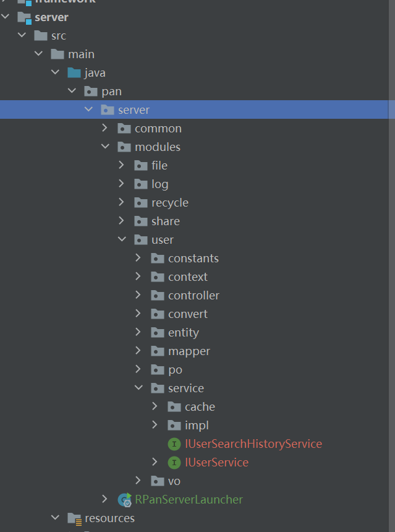Select the entity package
Image resolution: width=395 pixels, height=532 pixels.
coord(183,332)
